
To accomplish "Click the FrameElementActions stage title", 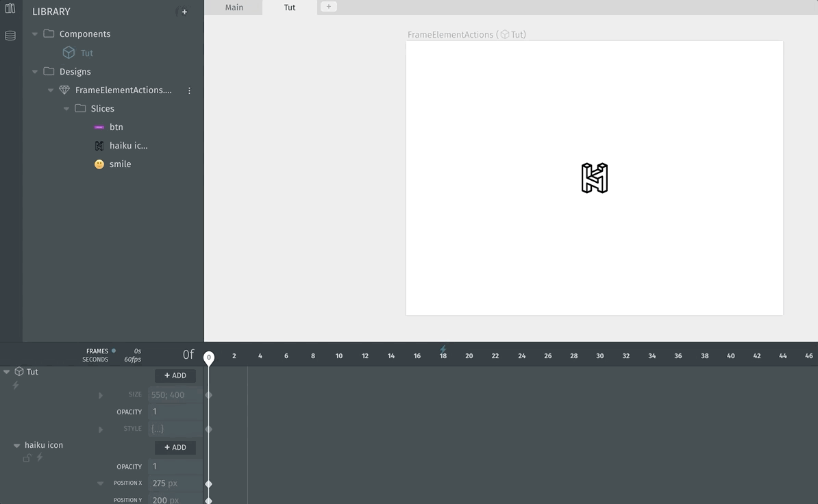I will pos(467,34).
